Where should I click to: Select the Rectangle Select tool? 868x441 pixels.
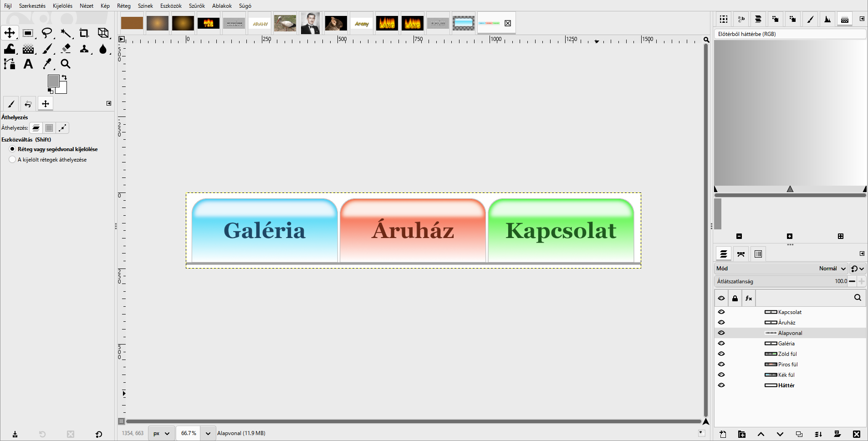pos(28,33)
